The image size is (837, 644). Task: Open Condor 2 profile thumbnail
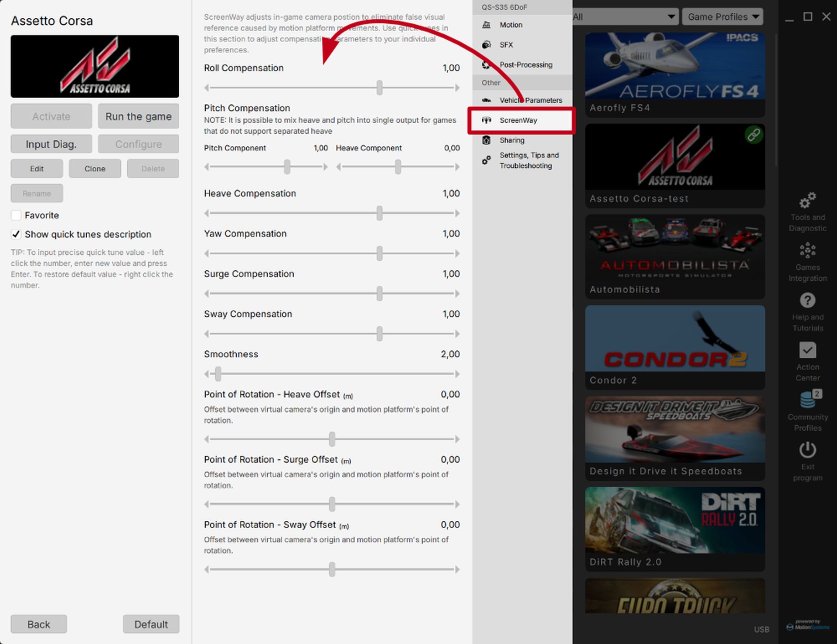[675, 339]
